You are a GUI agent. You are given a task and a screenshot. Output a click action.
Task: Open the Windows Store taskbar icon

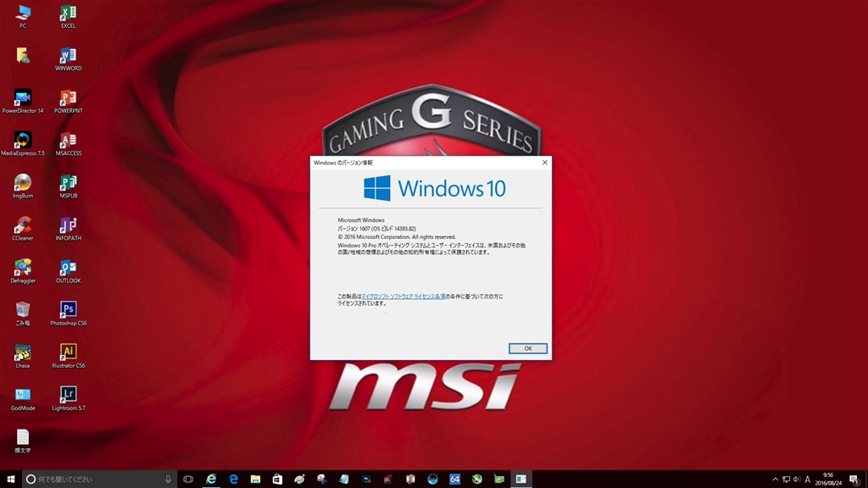click(277, 480)
